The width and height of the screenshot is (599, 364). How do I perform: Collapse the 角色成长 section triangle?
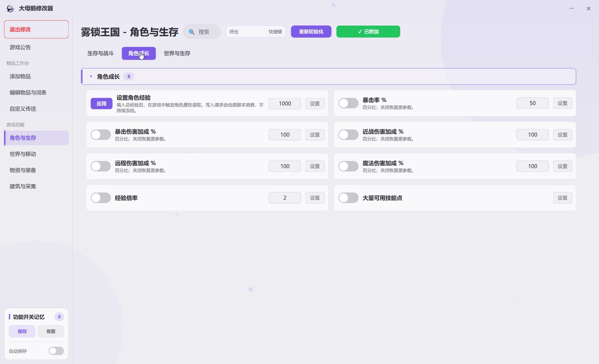[91, 77]
